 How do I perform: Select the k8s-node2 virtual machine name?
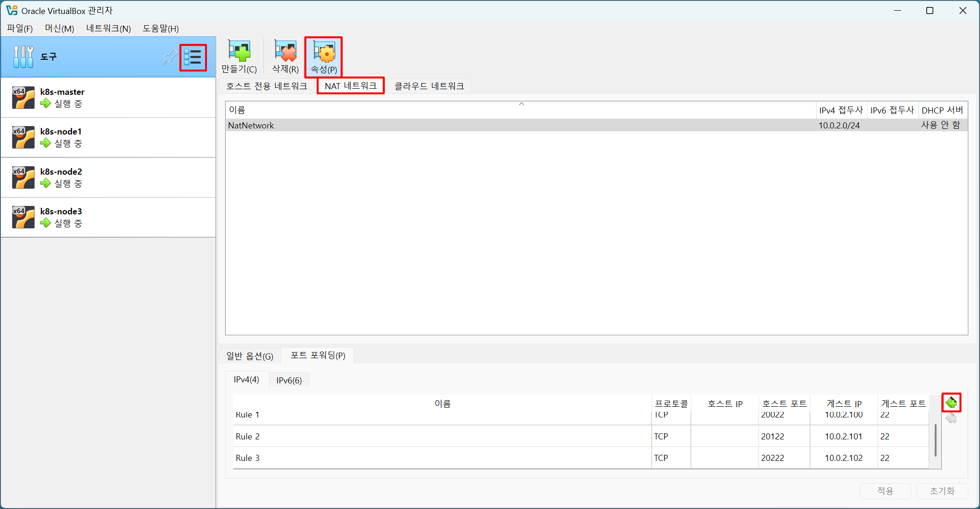[x=61, y=171]
